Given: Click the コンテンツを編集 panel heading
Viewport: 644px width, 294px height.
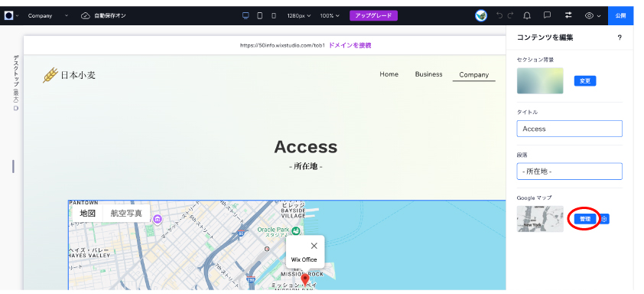Looking at the screenshot, I should (545, 38).
